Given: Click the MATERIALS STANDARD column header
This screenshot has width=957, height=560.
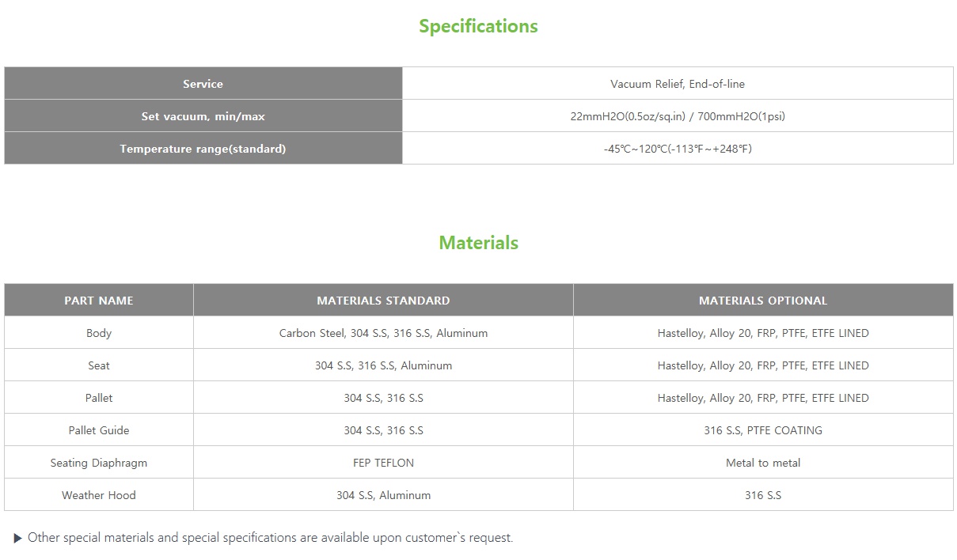Looking at the screenshot, I should pyautogui.click(x=383, y=301).
